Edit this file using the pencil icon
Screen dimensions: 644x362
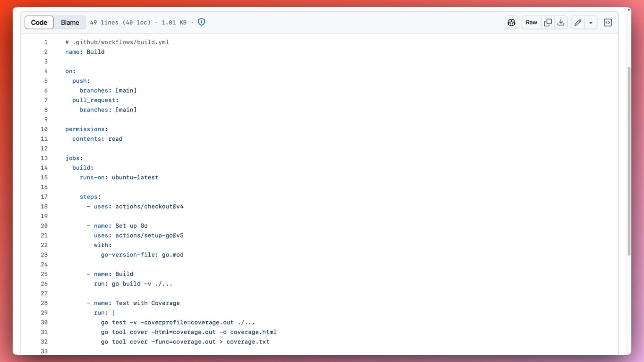577,22
